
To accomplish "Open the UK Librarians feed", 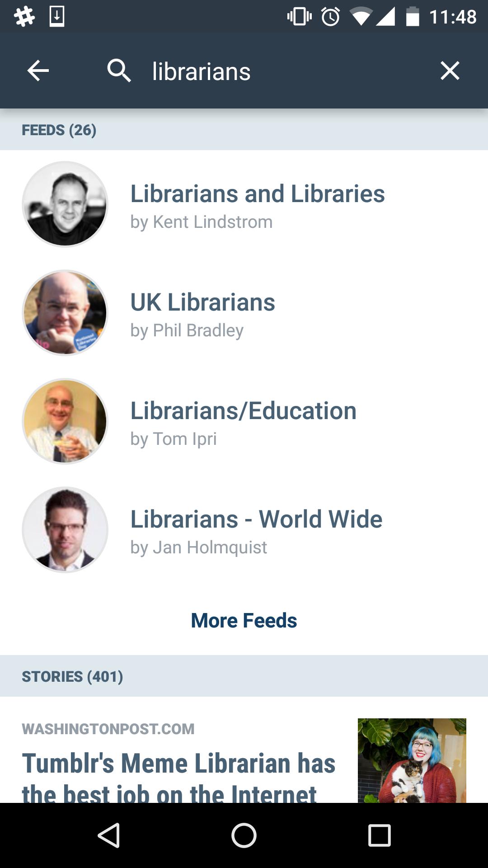I will [244, 313].
